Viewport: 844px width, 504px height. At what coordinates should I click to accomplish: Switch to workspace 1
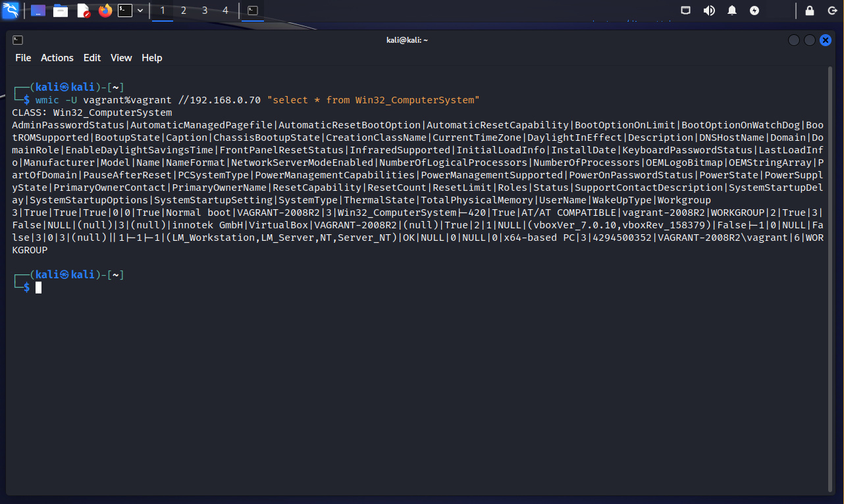pos(163,11)
